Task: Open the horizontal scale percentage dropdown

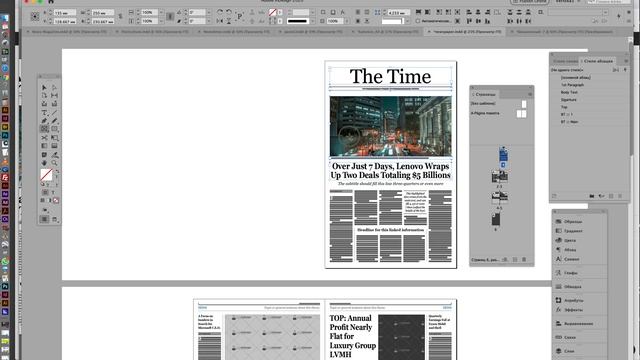Action: [161, 13]
